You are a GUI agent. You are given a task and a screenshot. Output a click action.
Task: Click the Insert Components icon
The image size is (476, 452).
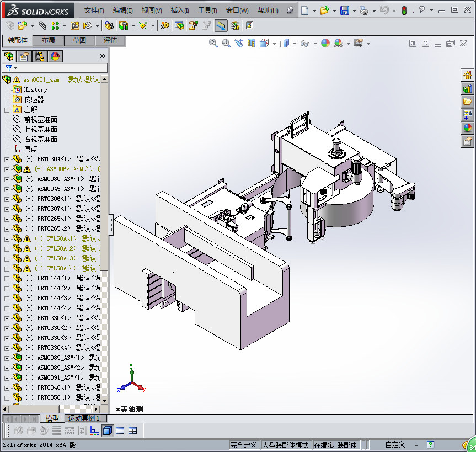(22, 25)
